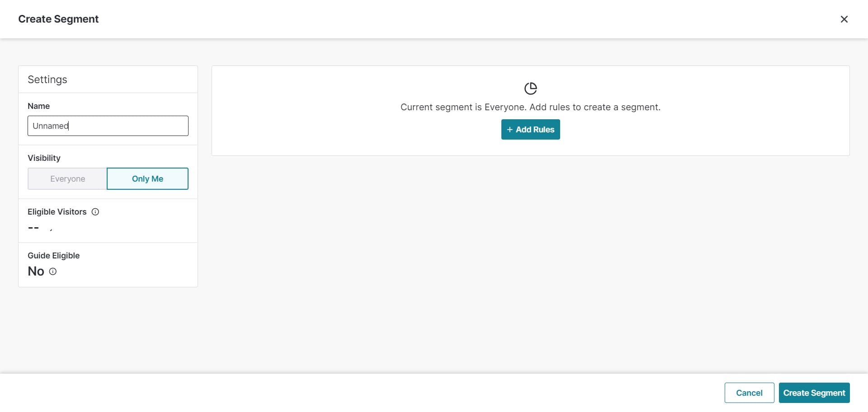Click the Settings panel heading

click(47, 80)
